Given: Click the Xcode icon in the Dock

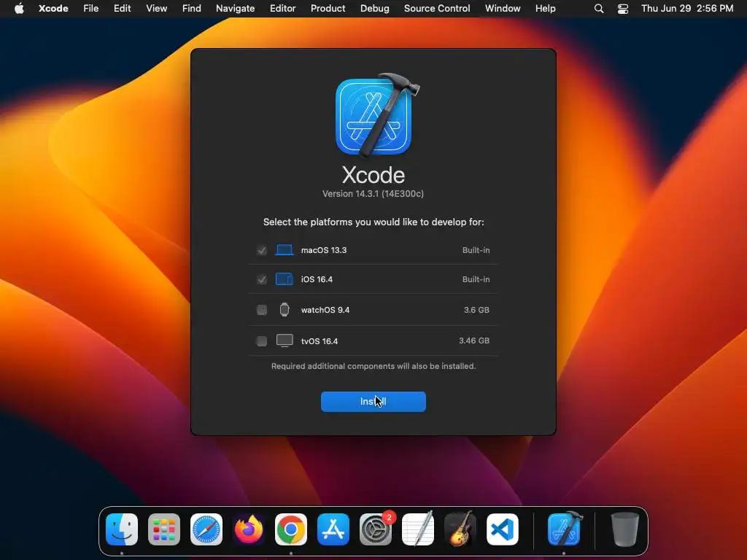Looking at the screenshot, I should pos(565,528).
